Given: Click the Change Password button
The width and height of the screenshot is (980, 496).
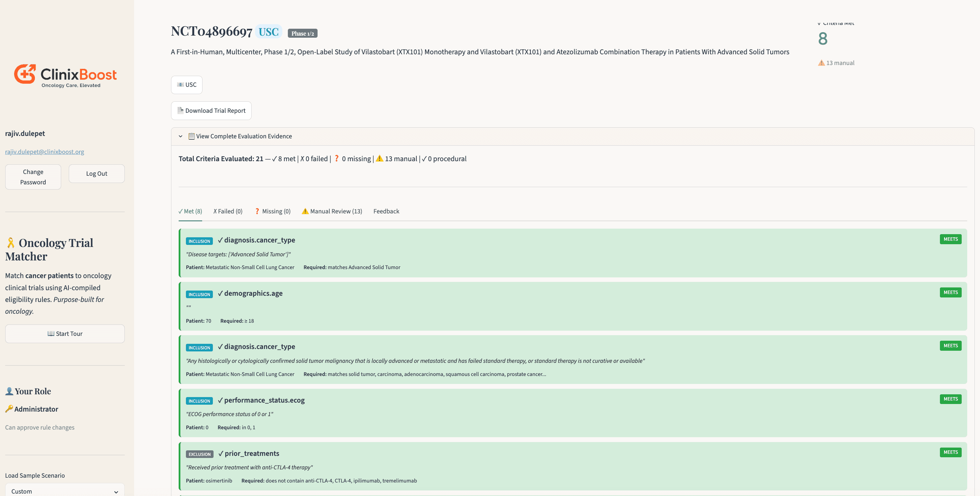Looking at the screenshot, I should pyautogui.click(x=33, y=177).
